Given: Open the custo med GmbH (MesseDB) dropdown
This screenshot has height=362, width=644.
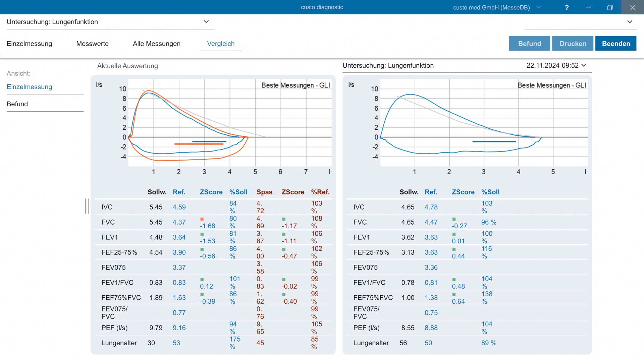Looking at the screenshot, I should tap(539, 7).
